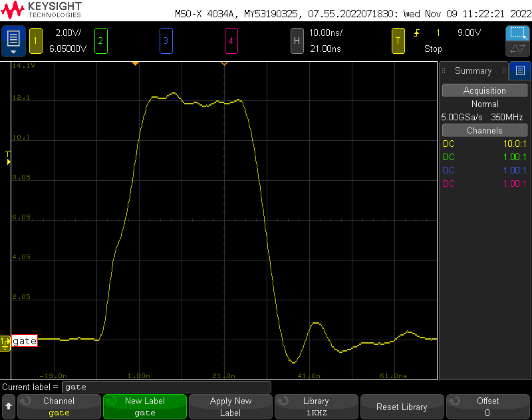Screen dimensions: 532x420
Task: Open the blue main menu icon
Action: pyautogui.click(x=13, y=41)
